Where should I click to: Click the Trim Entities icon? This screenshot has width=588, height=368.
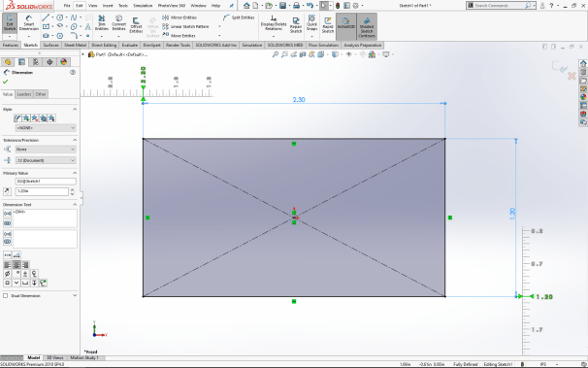101,23
